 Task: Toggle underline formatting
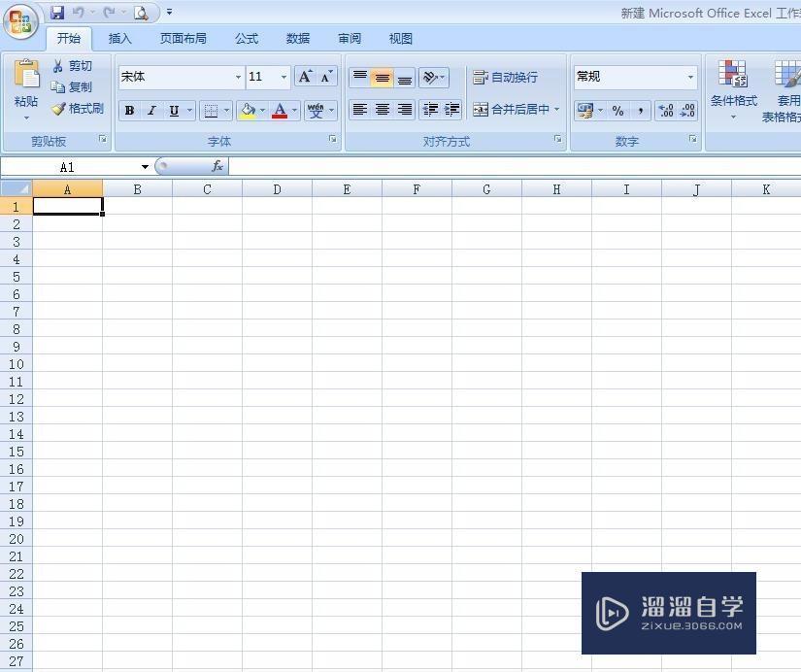pos(172,110)
